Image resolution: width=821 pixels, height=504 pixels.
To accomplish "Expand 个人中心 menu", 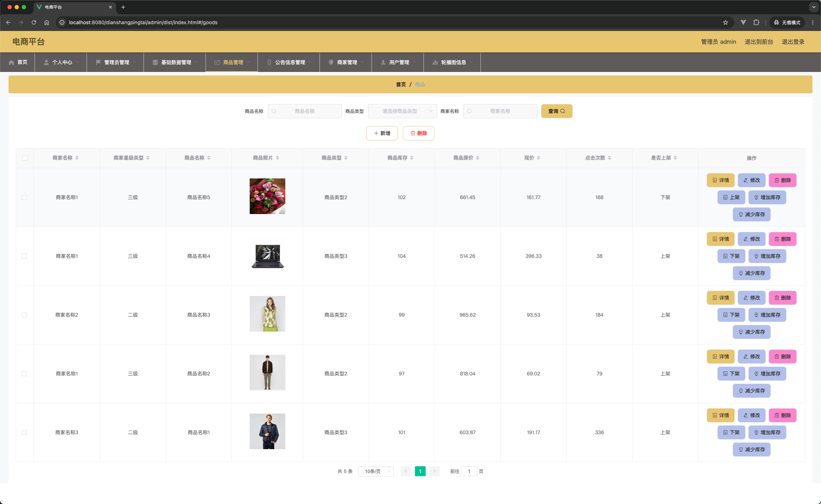I will click(61, 62).
